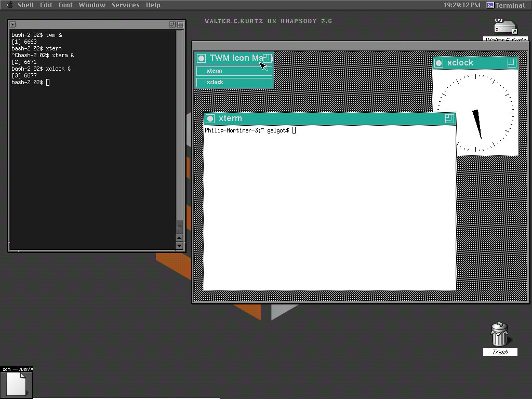This screenshot has height=399, width=532.
Task: Click the Terminal scrollbar thumb
Action: [x=179, y=227]
